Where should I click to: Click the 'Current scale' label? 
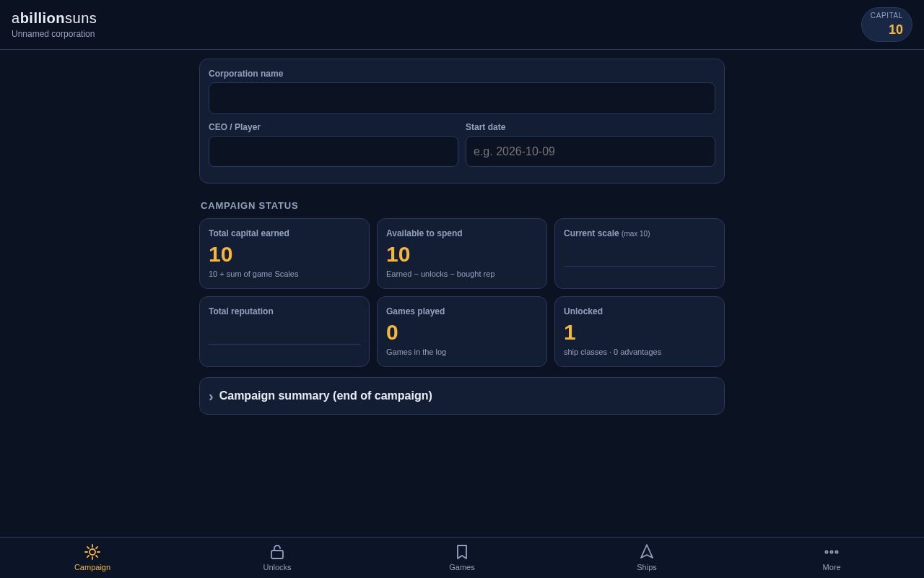[591, 233]
